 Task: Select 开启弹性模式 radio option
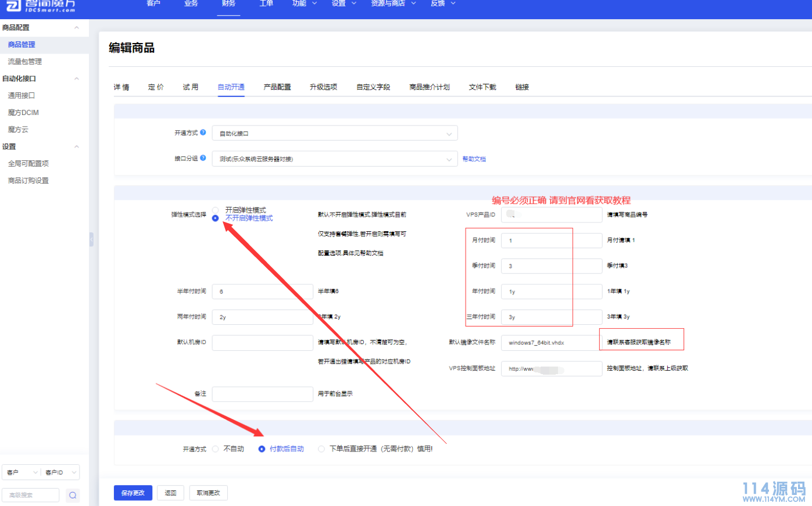coord(216,210)
